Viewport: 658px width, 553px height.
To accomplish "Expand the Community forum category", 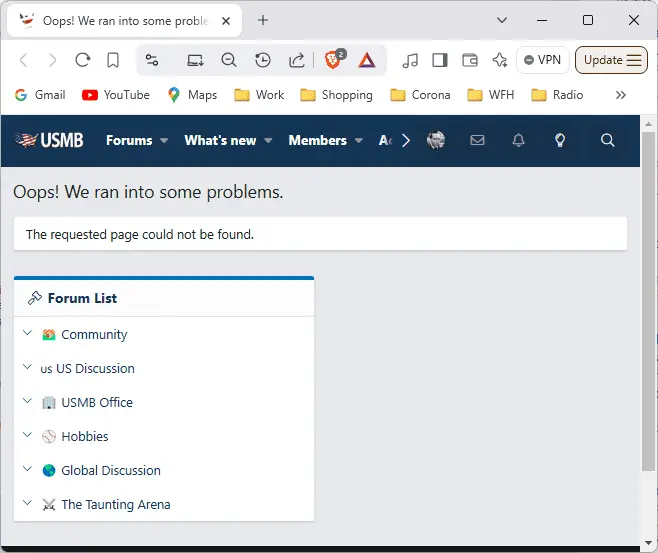I will [x=27, y=334].
